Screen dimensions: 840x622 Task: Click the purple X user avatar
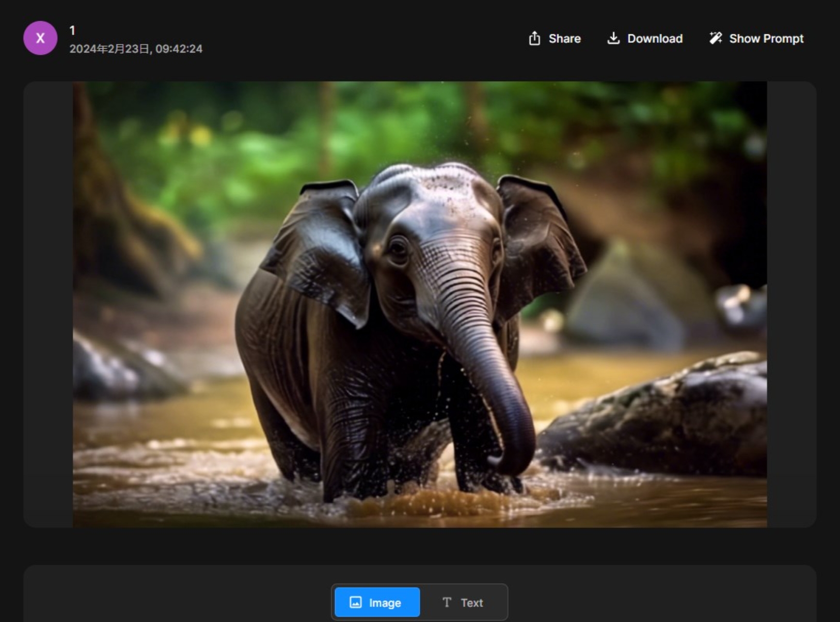coord(40,38)
